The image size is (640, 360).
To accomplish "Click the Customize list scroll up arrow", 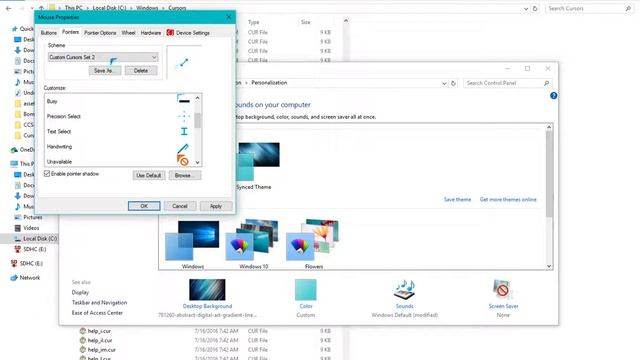I will coord(198,98).
